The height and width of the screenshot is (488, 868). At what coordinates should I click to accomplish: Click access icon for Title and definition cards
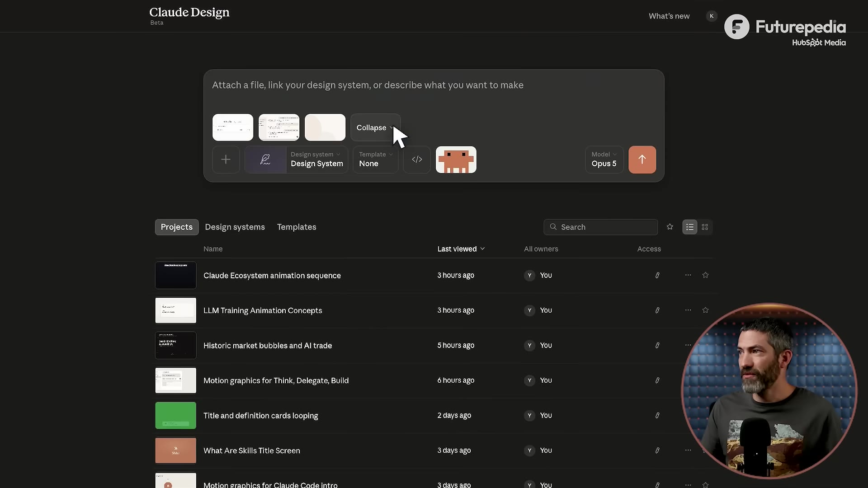(657, 415)
